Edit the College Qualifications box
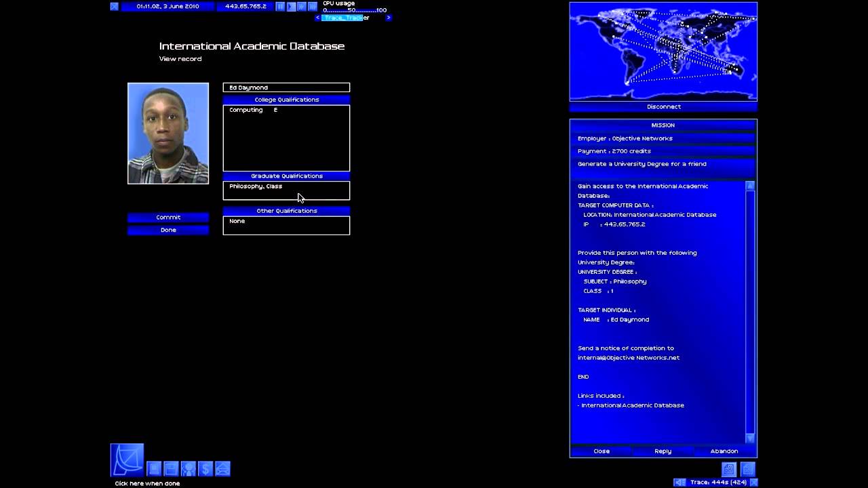The width and height of the screenshot is (868, 488). coord(286,138)
